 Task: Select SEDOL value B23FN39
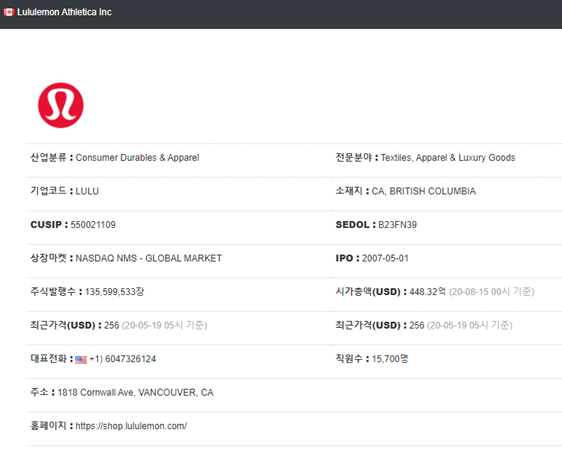coord(397,225)
